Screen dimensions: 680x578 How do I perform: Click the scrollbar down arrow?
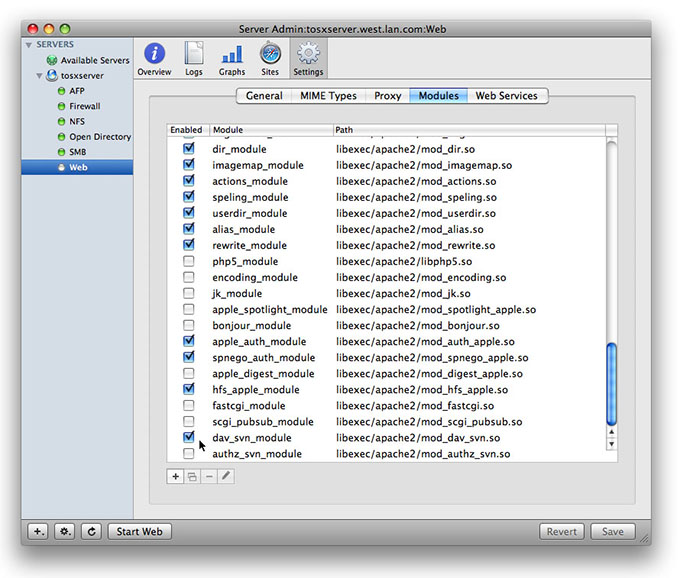point(611,444)
